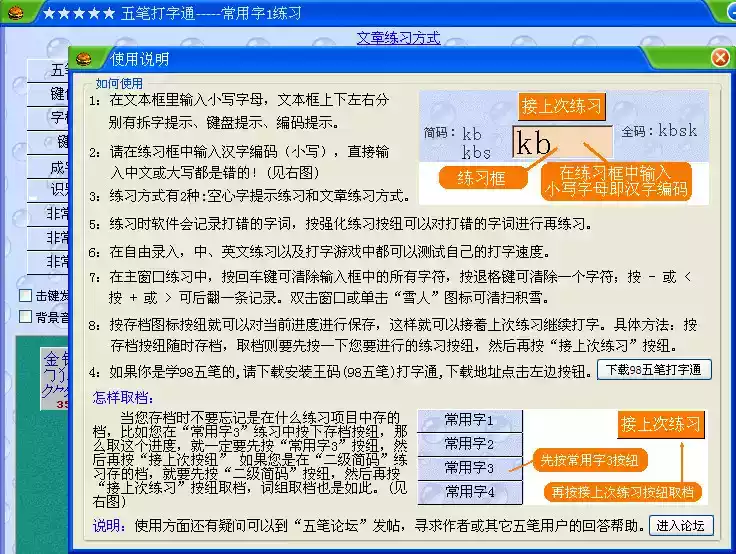Click the 先按常用字3按钮 callout

(590, 460)
